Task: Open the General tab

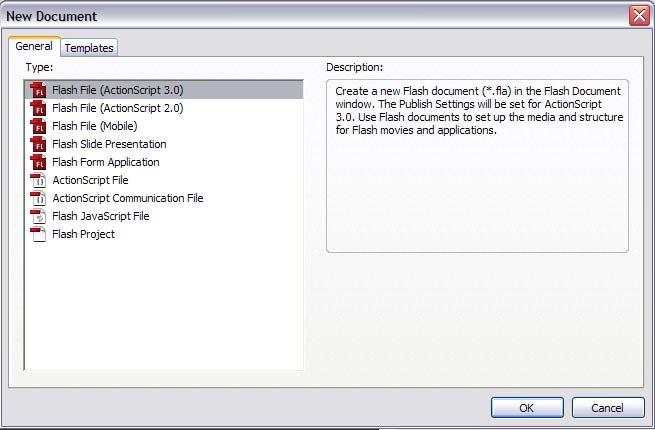Action: [34, 46]
